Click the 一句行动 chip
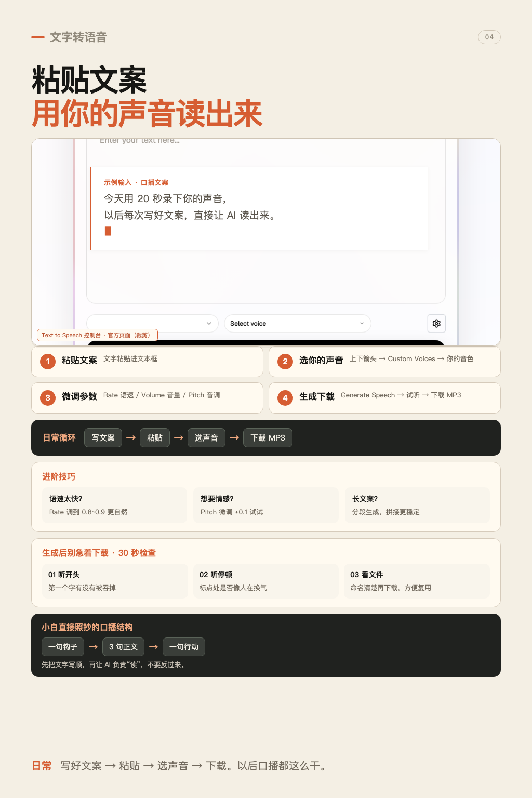The image size is (532, 798). tap(184, 647)
